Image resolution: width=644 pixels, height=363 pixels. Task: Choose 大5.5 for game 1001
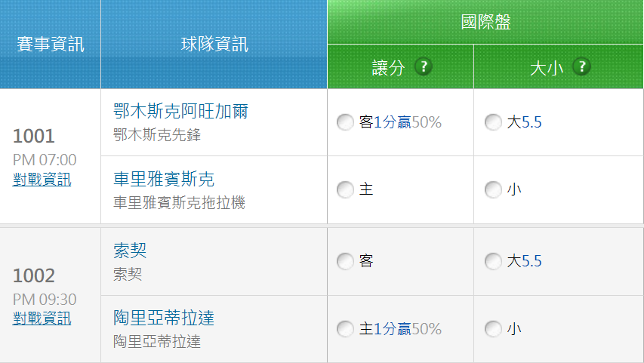(493, 122)
